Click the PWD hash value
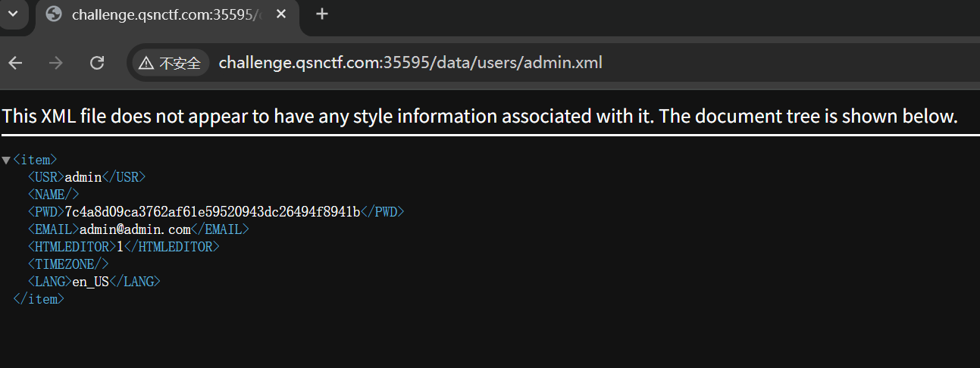 [x=212, y=212]
